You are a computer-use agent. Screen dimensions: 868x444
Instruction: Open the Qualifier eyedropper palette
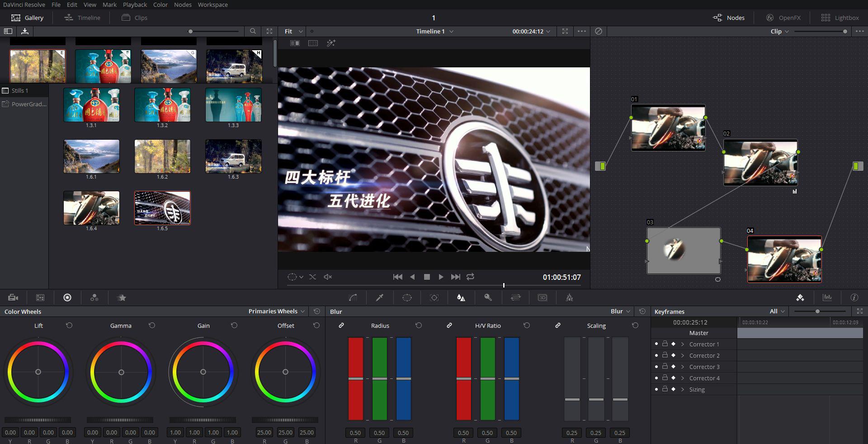[x=380, y=298]
